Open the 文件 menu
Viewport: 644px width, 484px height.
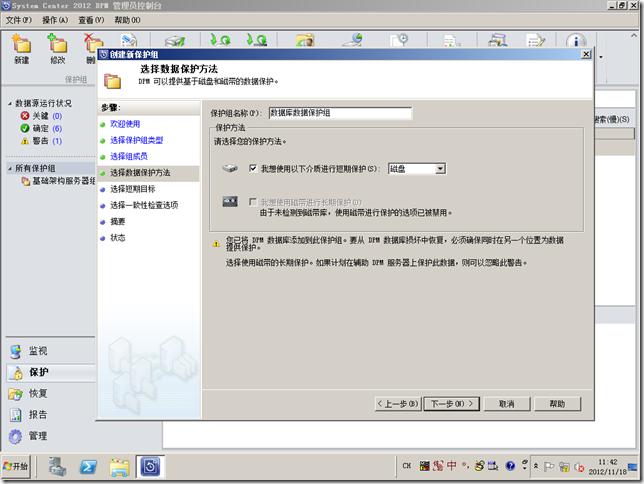[x=18, y=20]
